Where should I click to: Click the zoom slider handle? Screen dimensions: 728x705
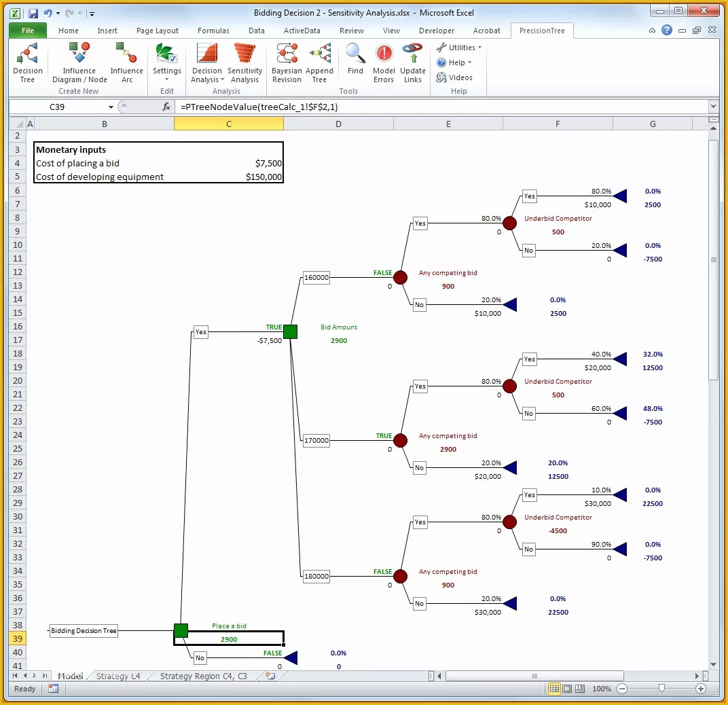(x=661, y=689)
